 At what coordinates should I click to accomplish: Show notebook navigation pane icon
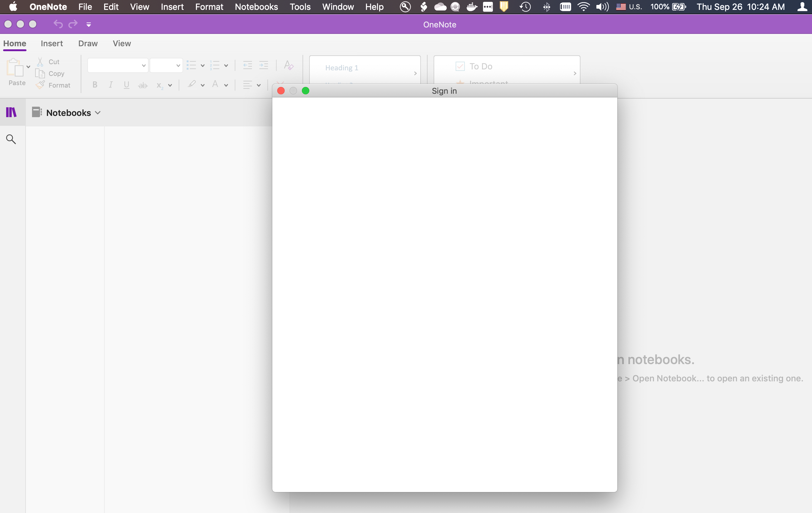(11, 112)
